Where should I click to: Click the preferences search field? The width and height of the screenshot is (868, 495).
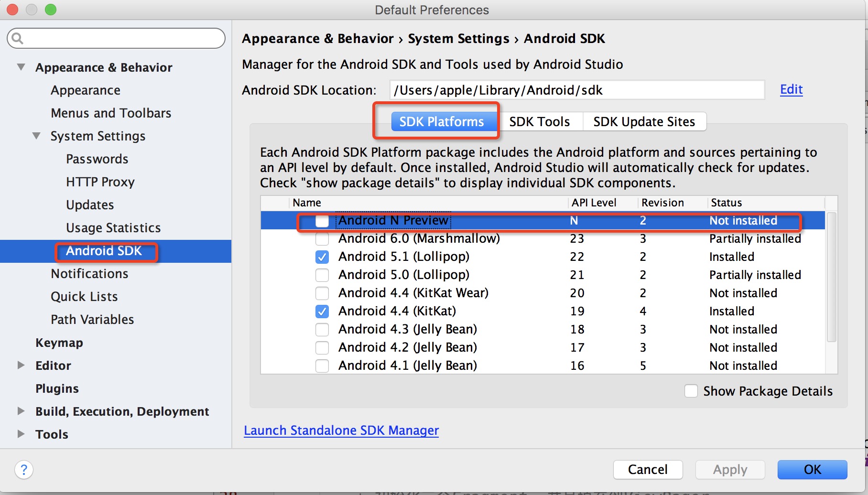click(116, 38)
